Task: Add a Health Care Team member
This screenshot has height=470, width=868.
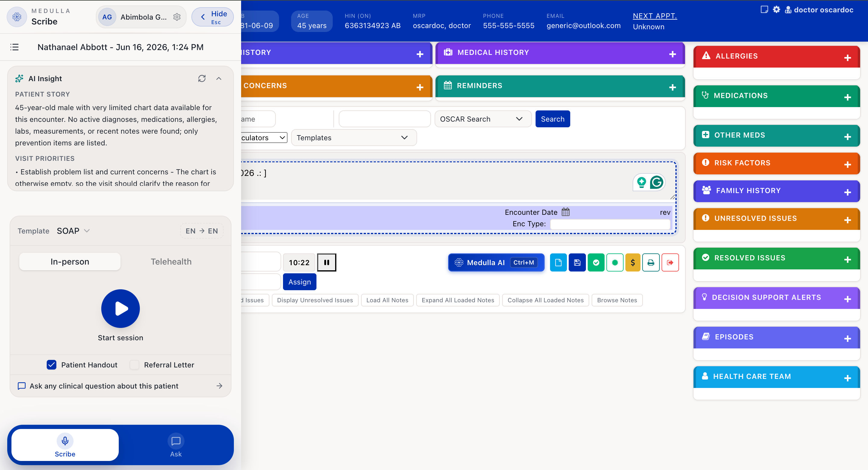Action: pyautogui.click(x=848, y=378)
